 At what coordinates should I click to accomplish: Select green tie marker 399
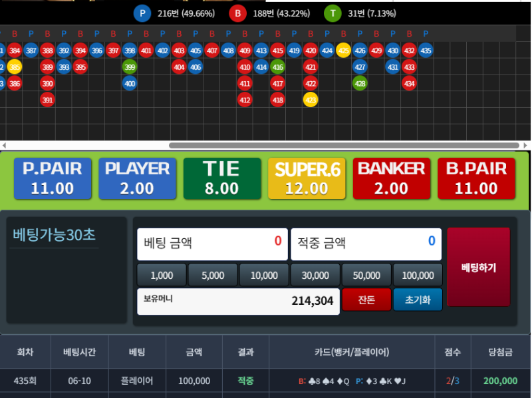[130, 67]
